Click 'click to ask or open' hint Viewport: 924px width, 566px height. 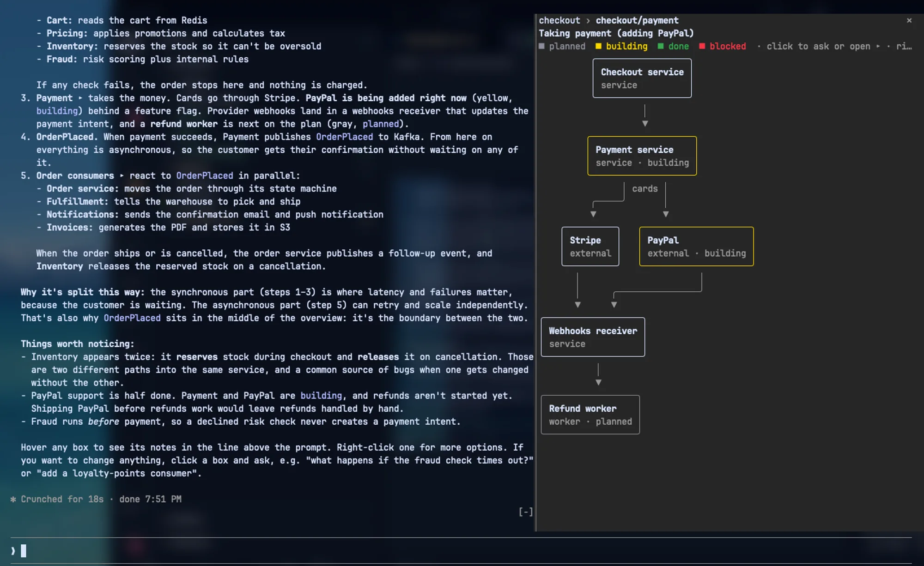pos(818,46)
